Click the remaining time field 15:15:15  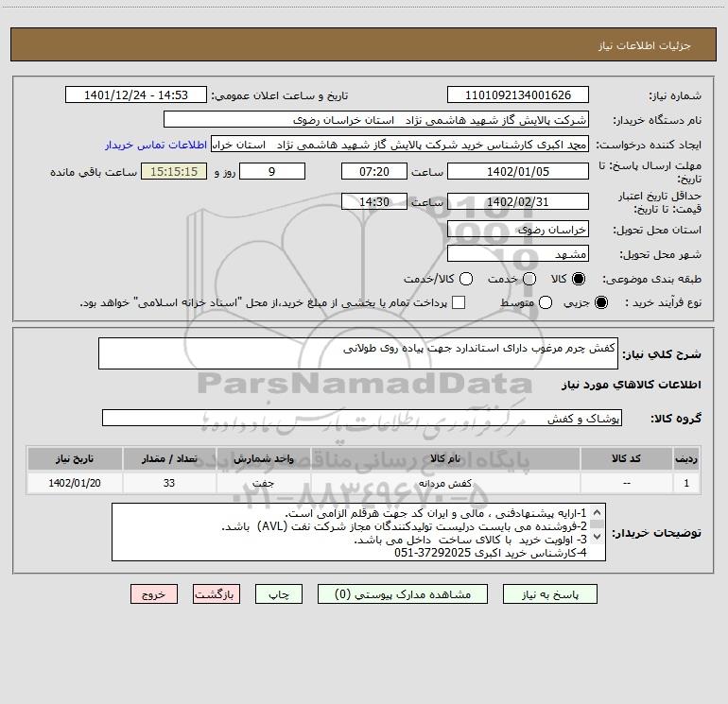click(x=174, y=171)
